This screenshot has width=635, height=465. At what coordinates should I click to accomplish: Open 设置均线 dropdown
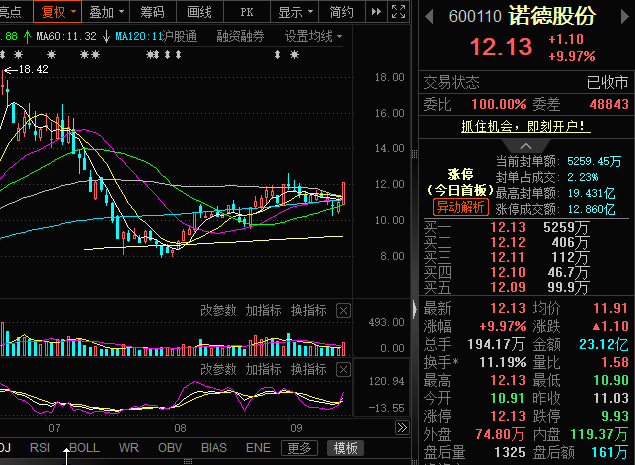[313, 36]
